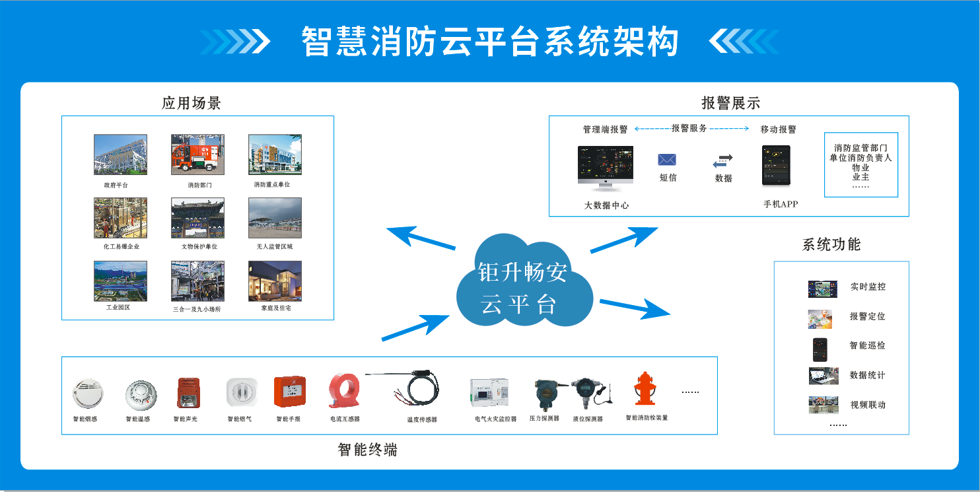Click the 单位消防负责人 text line
Viewport: 980px width, 492px height.
click(x=860, y=158)
